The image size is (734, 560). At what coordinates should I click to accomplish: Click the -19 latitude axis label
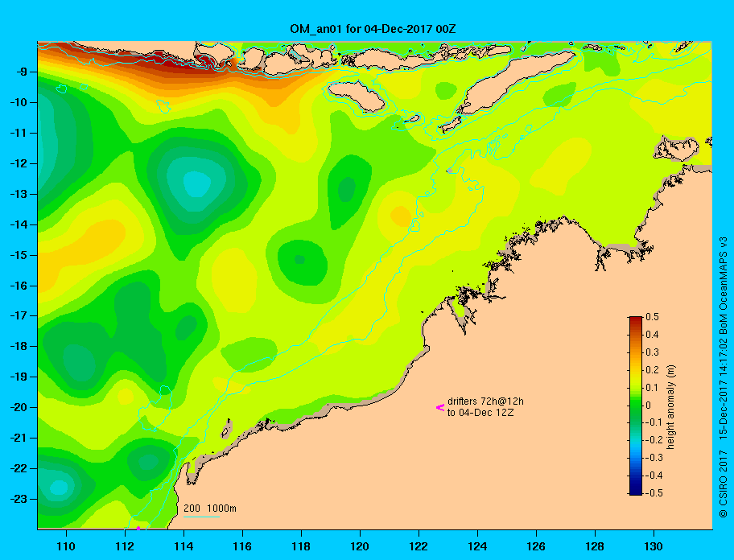pos(19,377)
